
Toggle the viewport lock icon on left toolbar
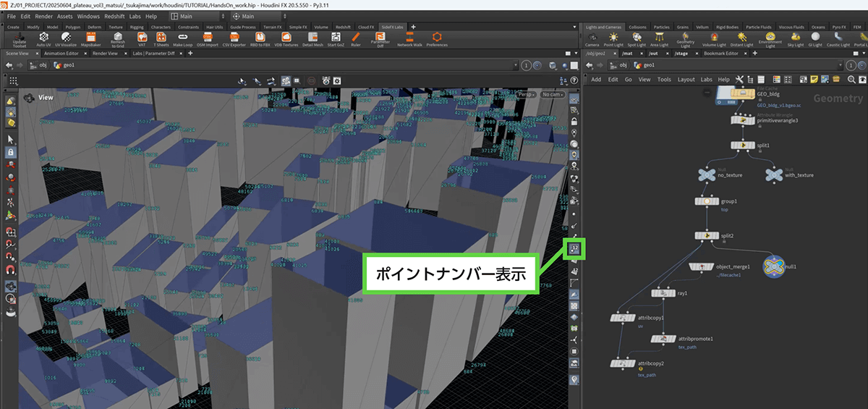coord(11,153)
